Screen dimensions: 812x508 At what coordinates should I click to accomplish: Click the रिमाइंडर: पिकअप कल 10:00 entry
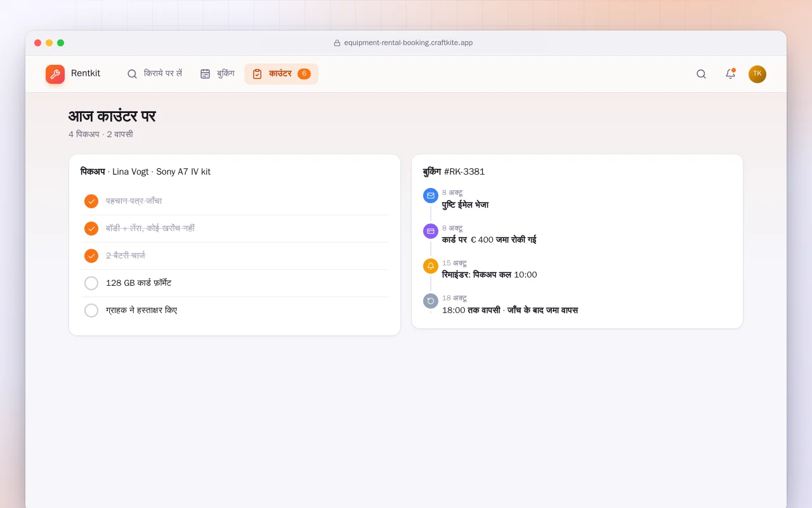(x=489, y=275)
